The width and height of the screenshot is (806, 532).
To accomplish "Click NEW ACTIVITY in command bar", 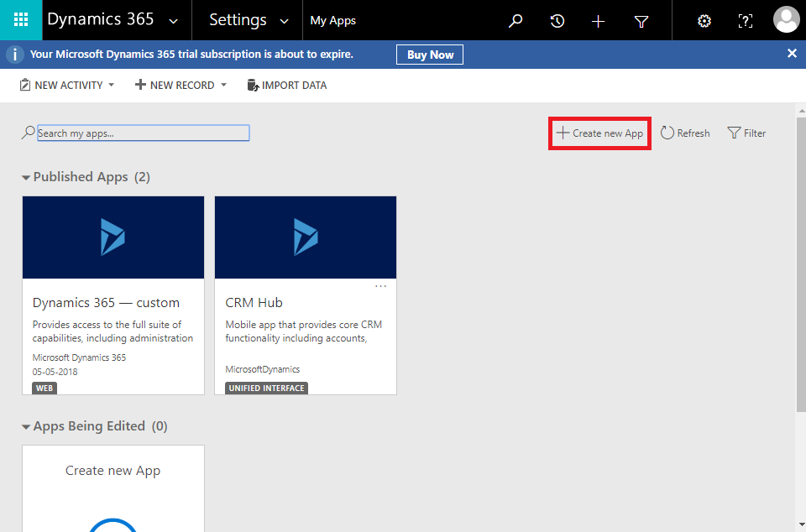I will click(61, 86).
